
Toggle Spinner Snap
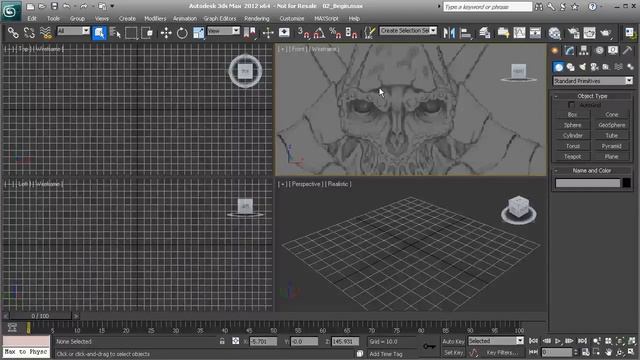pos(351,33)
